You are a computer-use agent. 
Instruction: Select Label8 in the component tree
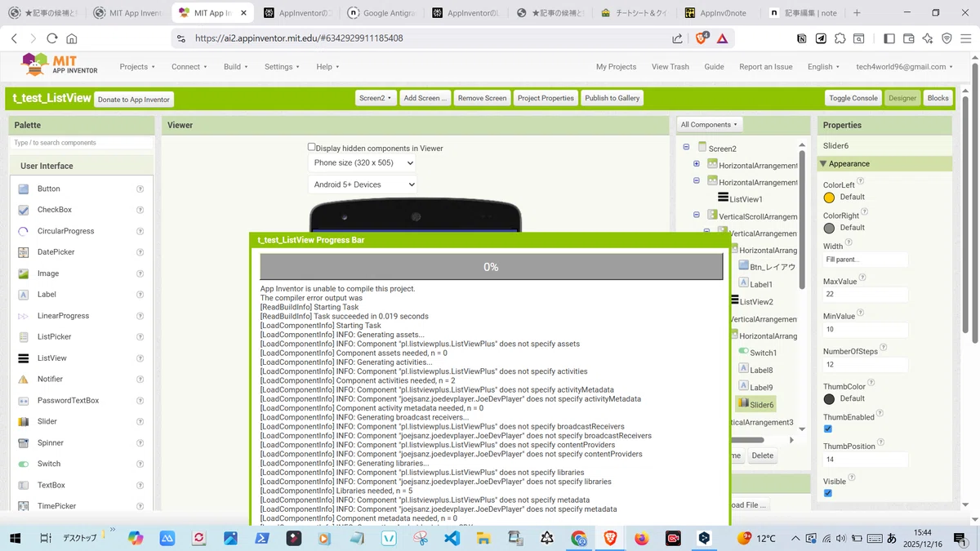pos(761,371)
